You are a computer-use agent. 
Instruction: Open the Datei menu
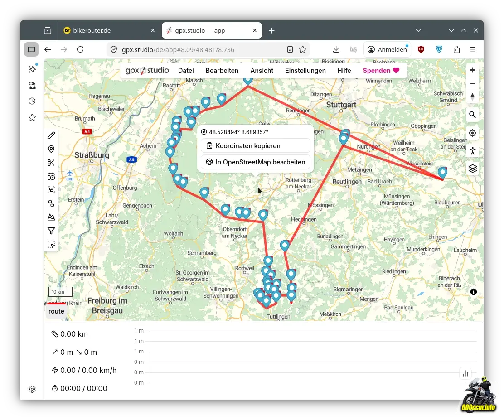coord(186,71)
